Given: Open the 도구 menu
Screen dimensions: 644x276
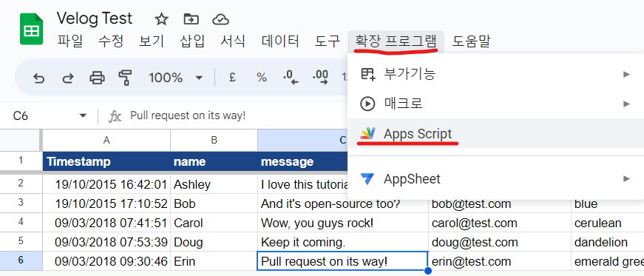Looking at the screenshot, I should (x=328, y=41).
